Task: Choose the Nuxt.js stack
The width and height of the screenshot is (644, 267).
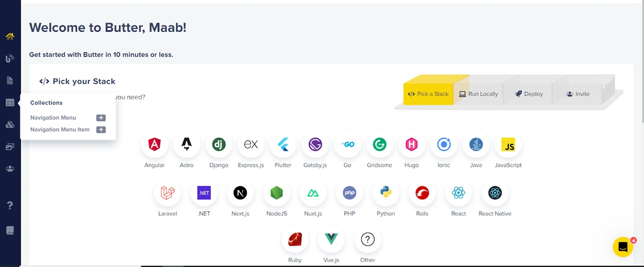Action: tap(313, 193)
